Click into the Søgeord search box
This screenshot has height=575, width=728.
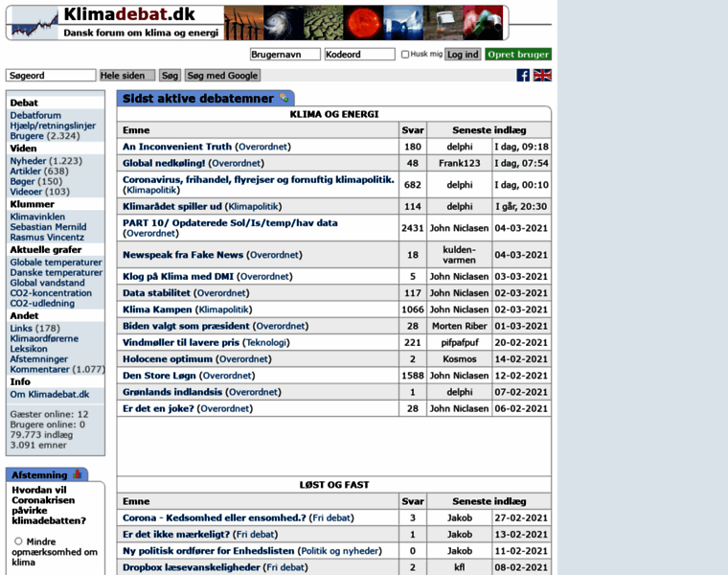click(51, 76)
